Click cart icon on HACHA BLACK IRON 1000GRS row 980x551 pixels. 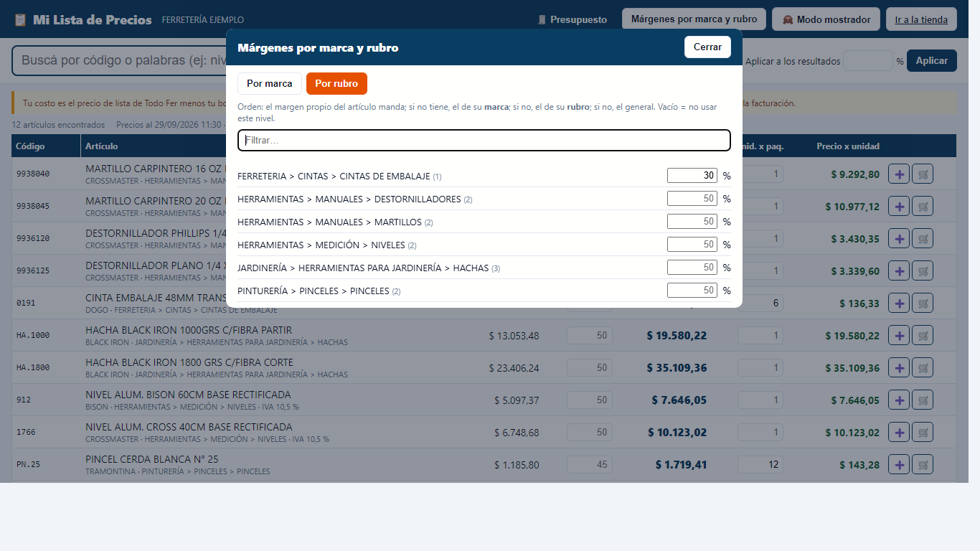[x=923, y=335]
